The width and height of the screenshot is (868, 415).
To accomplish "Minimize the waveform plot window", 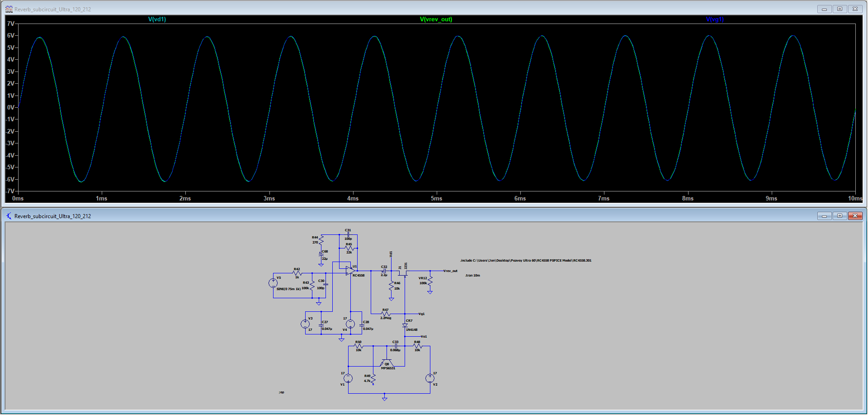I will tap(824, 9).
